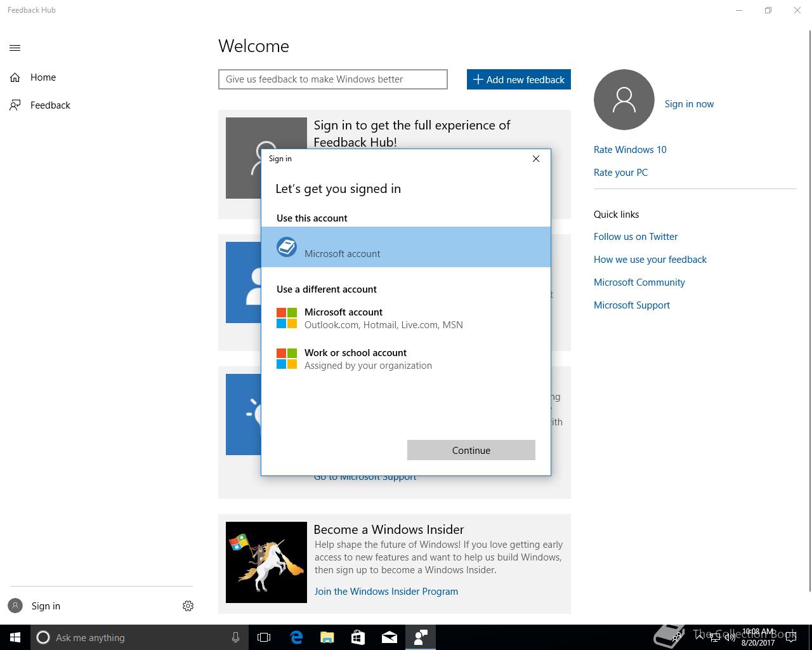Minimize the Feedback Hub window
Image resolution: width=812 pixels, height=650 pixels.
pos(739,10)
